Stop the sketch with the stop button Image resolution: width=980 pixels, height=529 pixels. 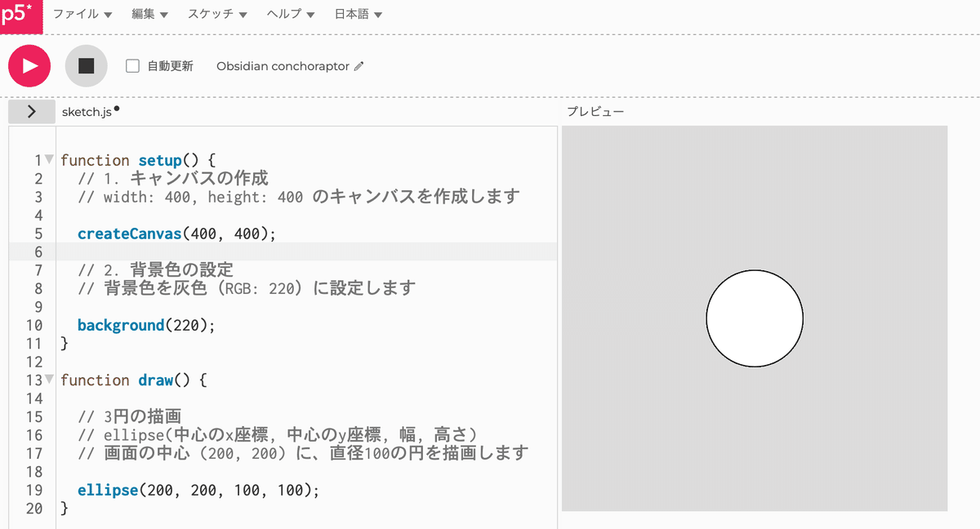pos(86,66)
